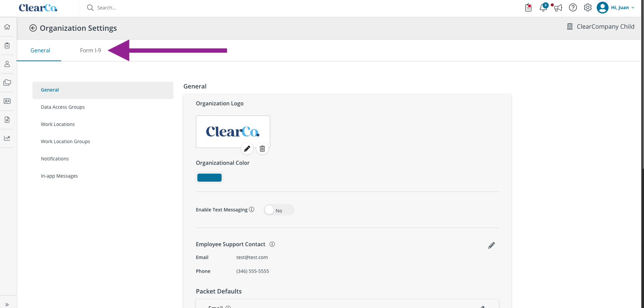This screenshot has width=644, height=308.
Task: Open the help question mark icon
Action: tap(573, 7)
